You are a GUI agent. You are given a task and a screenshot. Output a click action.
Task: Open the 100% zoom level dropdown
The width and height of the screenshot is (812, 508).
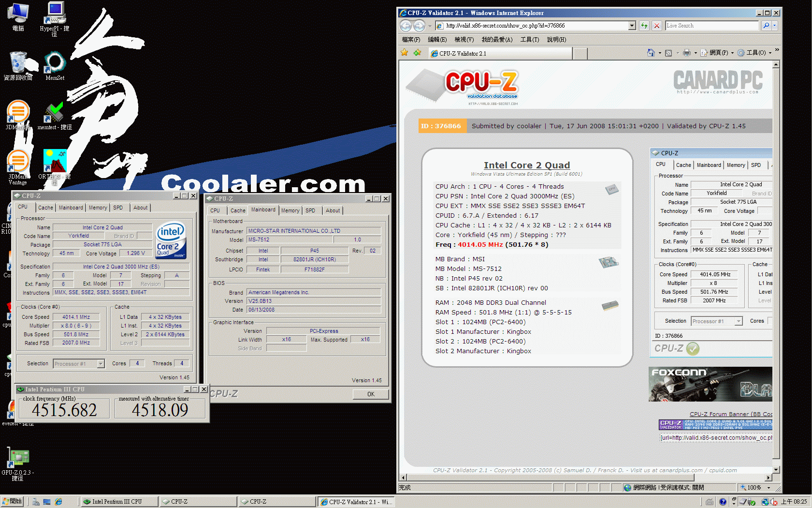tap(768, 487)
